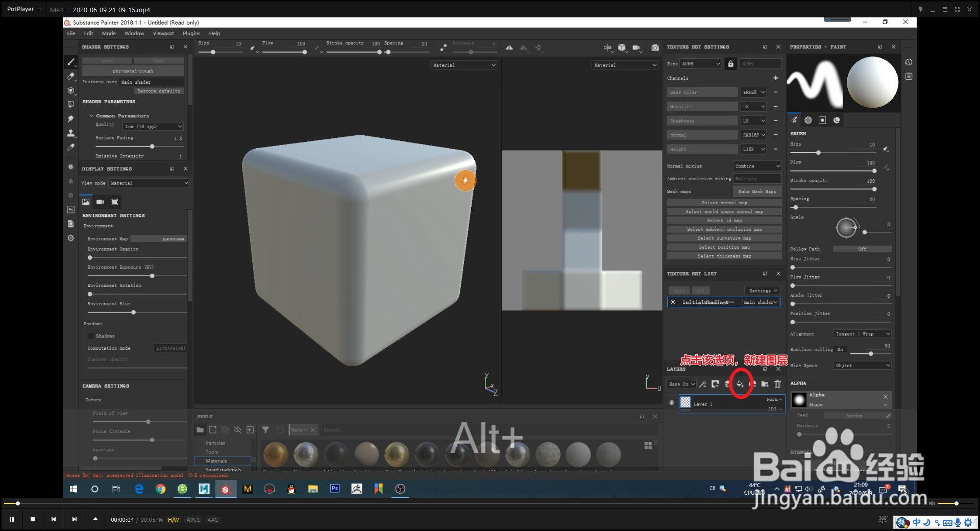Toggle Layer 1 visibility
The width and height of the screenshot is (980, 531).
pyautogui.click(x=671, y=402)
